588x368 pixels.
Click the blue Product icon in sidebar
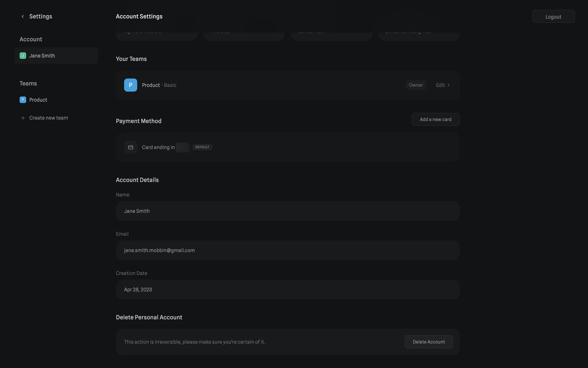coord(23,100)
